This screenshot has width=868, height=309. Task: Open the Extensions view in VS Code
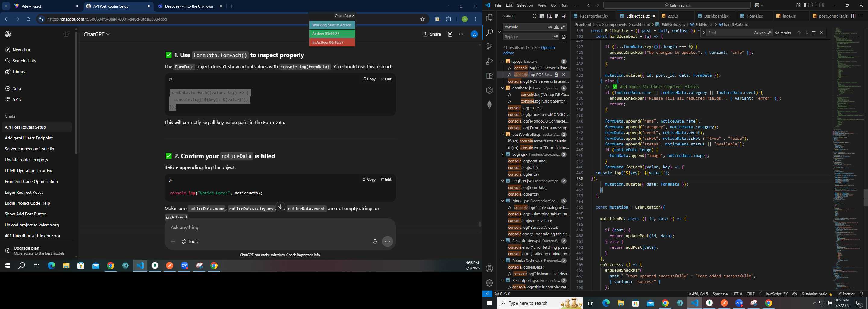(489, 76)
